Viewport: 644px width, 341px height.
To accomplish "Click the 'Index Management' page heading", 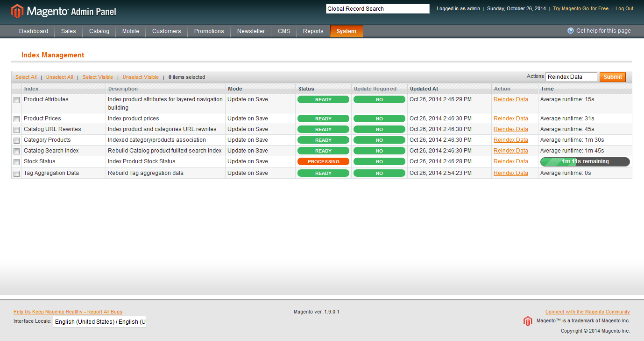I will 53,55.
